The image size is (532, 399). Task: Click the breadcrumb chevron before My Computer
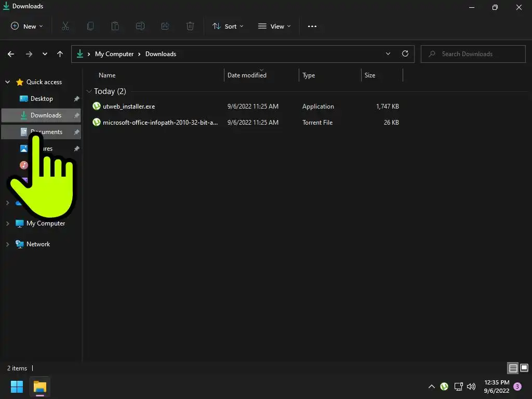[x=89, y=54]
